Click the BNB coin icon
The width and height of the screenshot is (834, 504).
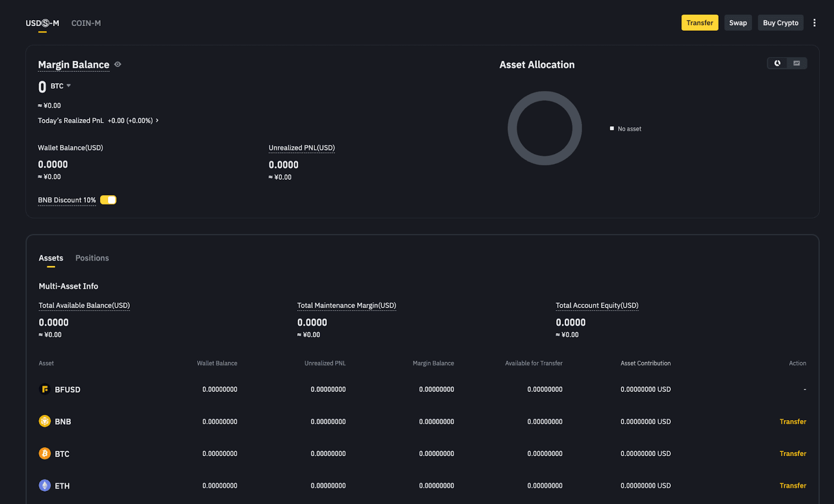[45, 421]
